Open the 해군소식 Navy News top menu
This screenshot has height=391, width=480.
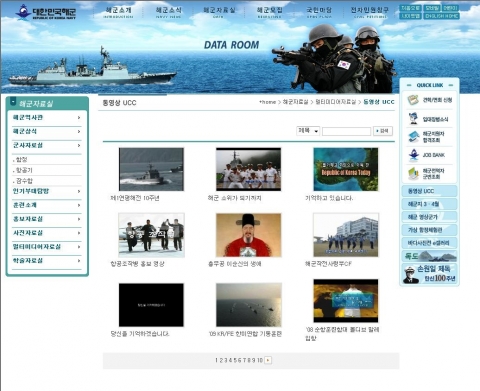169,12
